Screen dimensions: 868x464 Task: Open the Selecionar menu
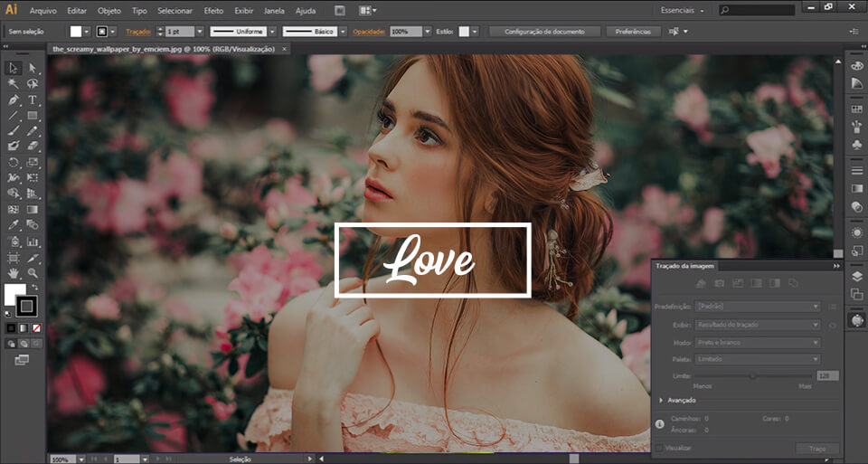pos(175,11)
